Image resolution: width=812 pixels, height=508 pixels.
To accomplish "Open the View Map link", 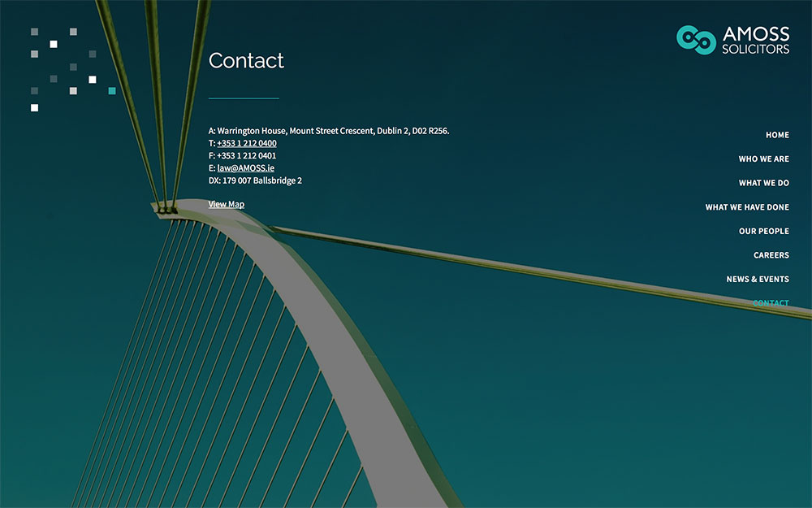I will pos(226,204).
